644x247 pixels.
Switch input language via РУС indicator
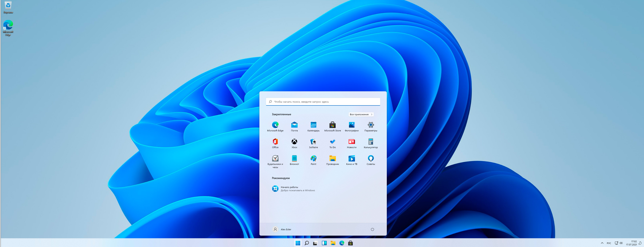609,243
